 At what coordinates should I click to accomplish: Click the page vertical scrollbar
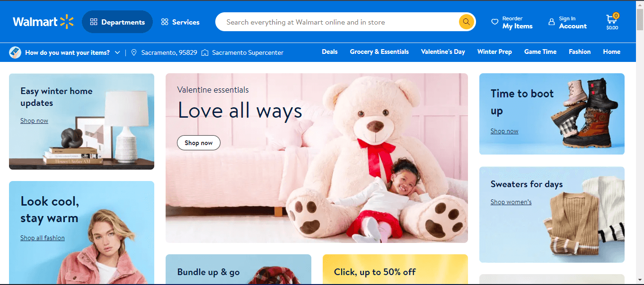click(x=640, y=142)
